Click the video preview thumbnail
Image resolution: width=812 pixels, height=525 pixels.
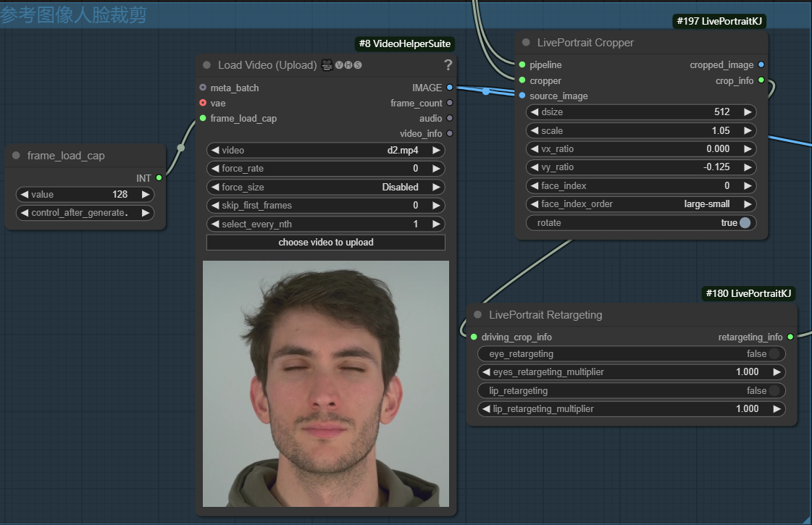tap(325, 384)
